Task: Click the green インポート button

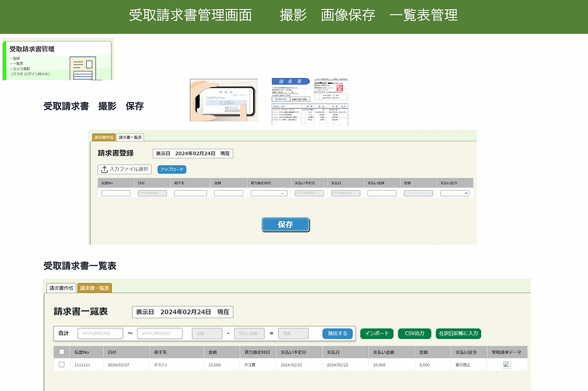Action: [x=377, y=333]
